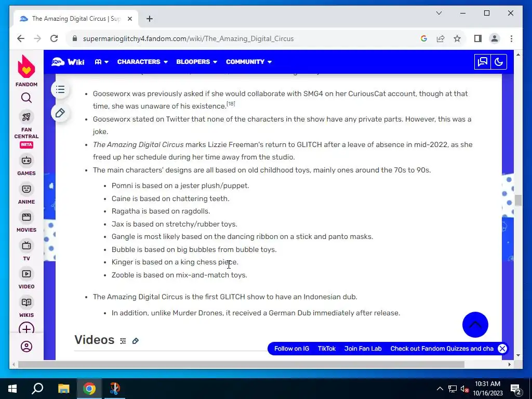Open the Videos section contents icon
The image size is (532, 399).
[x=123, y=341]
